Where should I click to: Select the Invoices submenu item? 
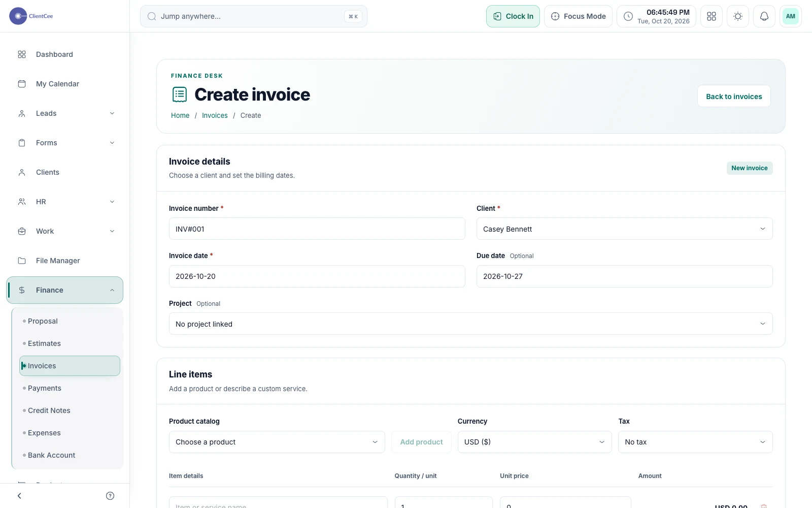tap(70, 366)
